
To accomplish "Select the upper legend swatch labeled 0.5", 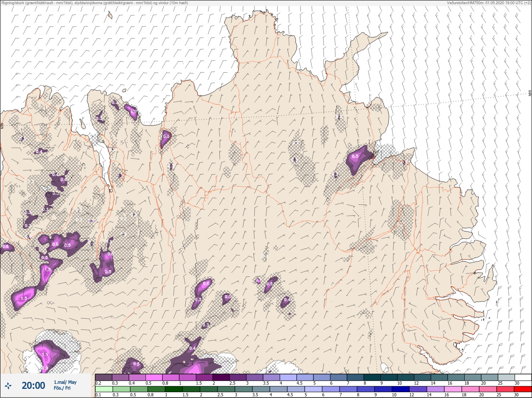I will 154,378.
